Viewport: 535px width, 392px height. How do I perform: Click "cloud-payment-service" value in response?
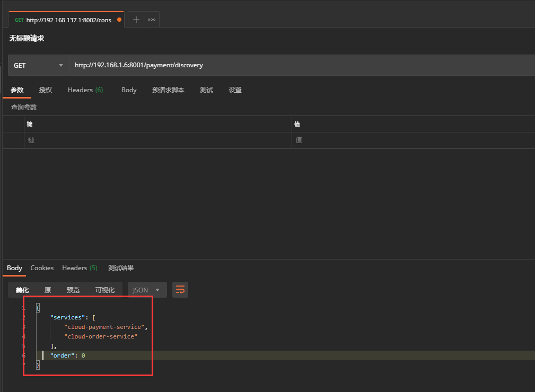104,327
